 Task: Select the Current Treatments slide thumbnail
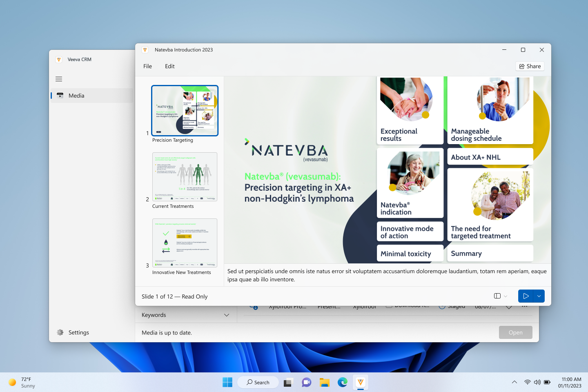[x=185, y=177]
